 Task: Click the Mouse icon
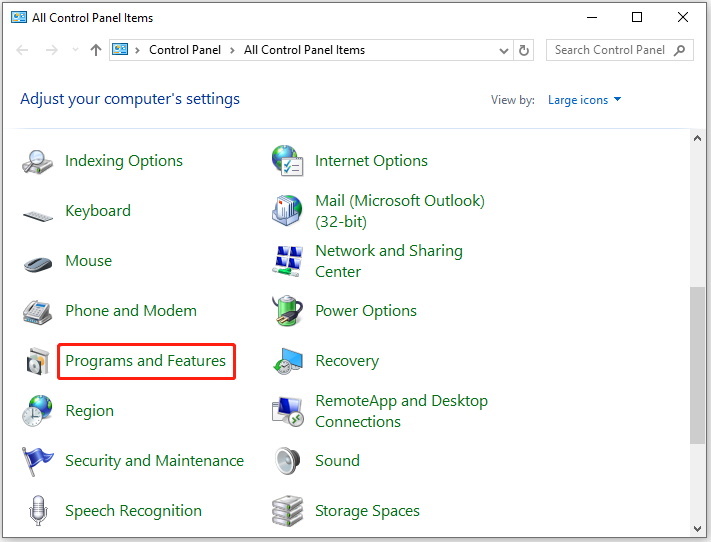click(38, 262)
